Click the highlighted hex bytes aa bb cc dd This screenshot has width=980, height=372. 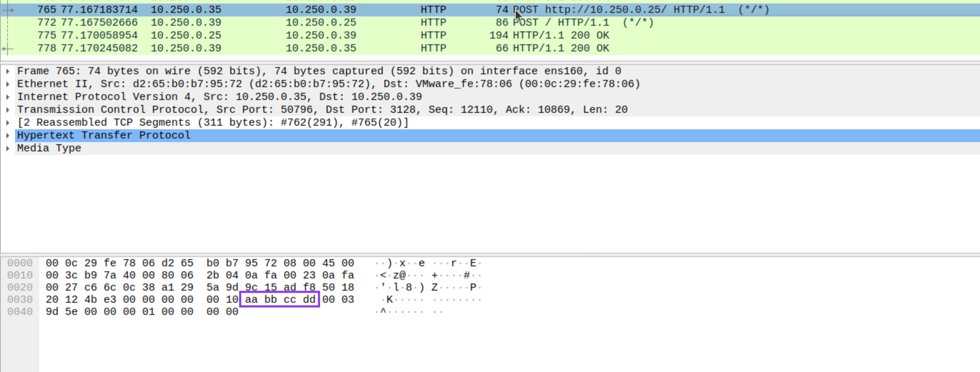coord(280,300)
